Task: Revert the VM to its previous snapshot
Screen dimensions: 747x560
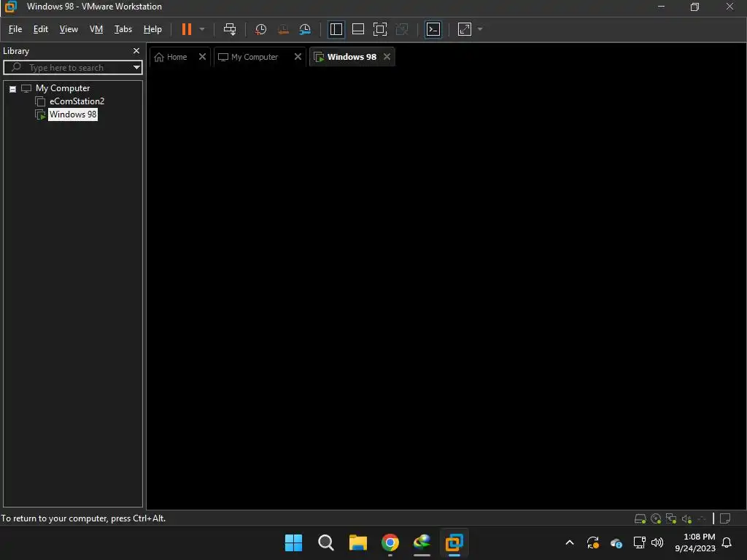Action: point(283,29)
